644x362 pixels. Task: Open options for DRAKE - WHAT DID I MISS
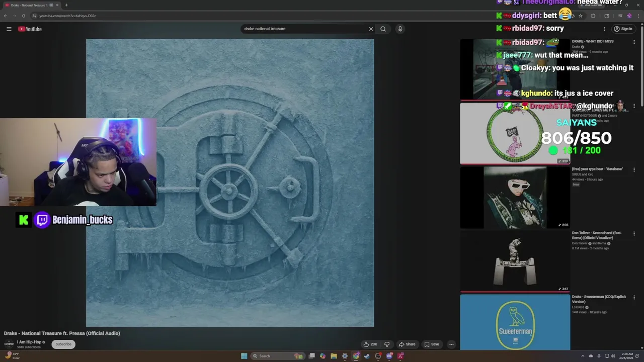[x=634, y=42]
